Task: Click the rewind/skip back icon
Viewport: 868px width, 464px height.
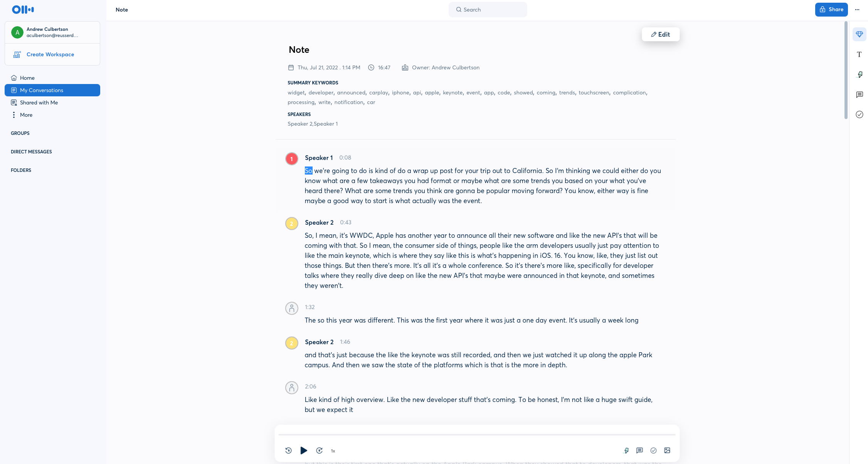Action: (x=289, y=450)
